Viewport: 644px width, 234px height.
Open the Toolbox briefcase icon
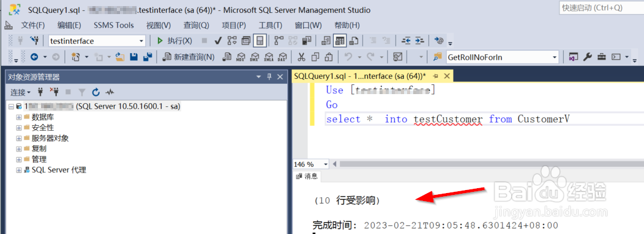601,57
